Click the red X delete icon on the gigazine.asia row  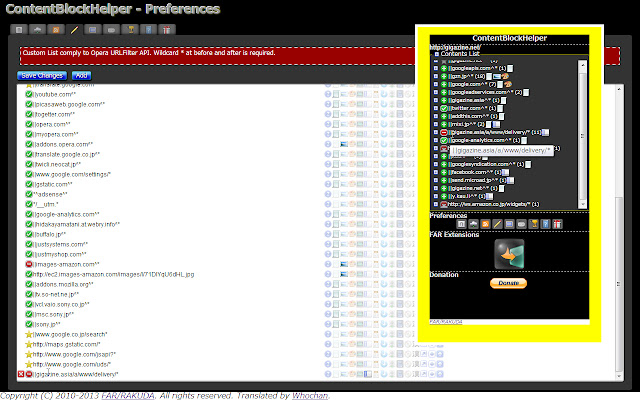[x=21, y=374]
